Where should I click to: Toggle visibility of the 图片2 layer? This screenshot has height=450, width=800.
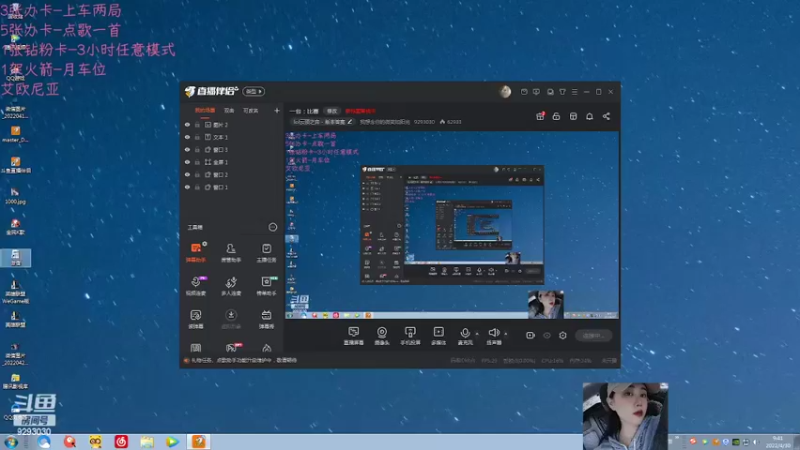click(187, 125)
